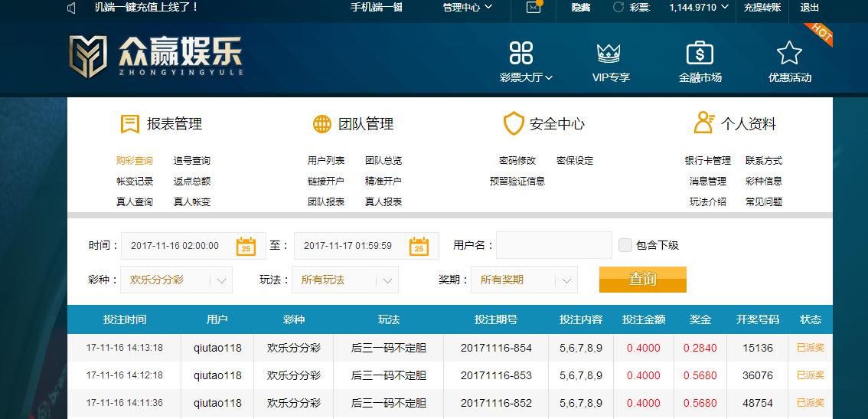Click end time field 2017-11-17 01:59:59

coord(367,246)
